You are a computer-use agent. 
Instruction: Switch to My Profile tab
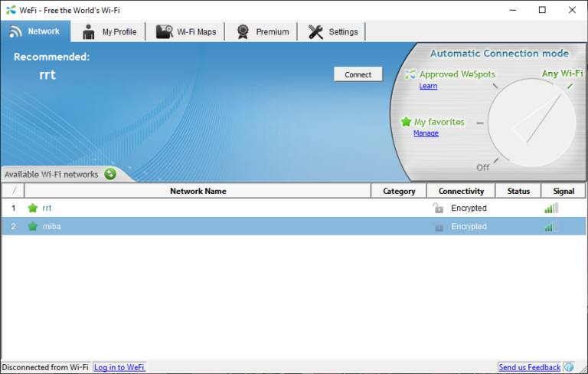109,31
